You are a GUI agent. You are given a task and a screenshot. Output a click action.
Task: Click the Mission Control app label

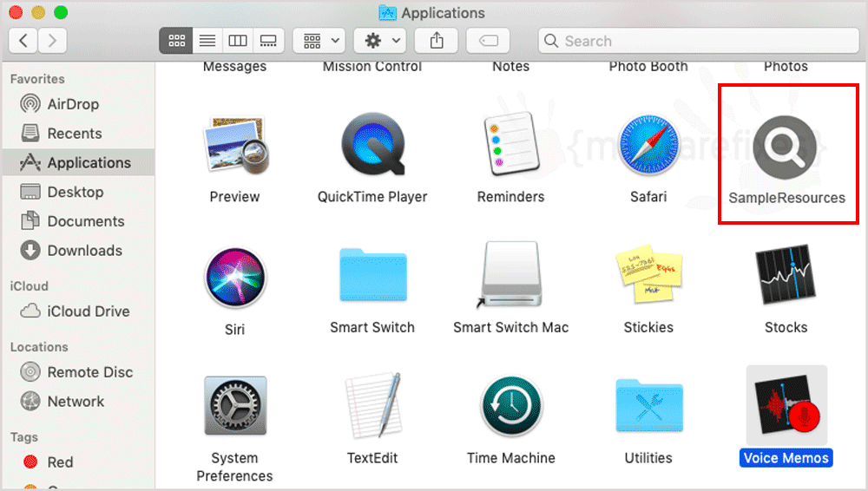[x=372, y=67]
